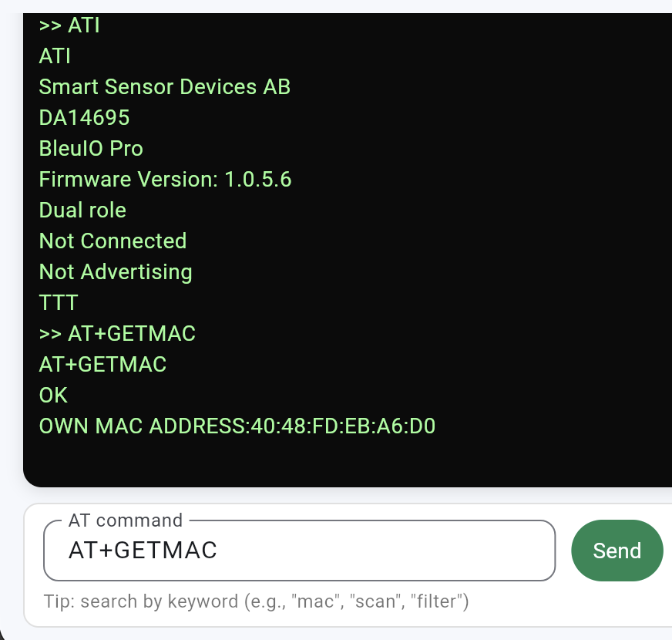
Task: Click the 'Smart Sensor Devices AB' line
Action: click(x=164, y=87)
